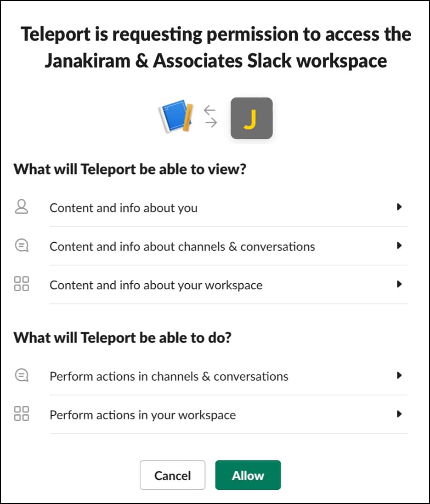Click the person icon beside "Content and info about you"
The height and width of the screenshot is (504, 430).
click(21, 207)
